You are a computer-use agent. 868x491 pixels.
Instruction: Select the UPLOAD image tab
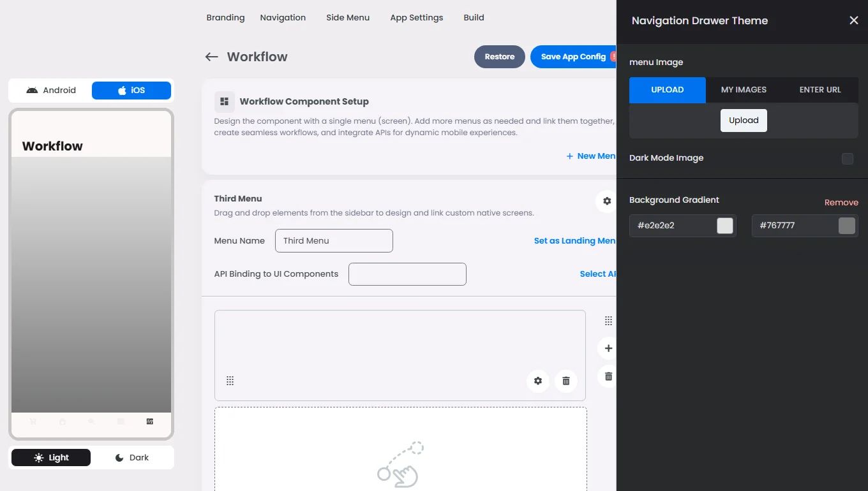(668, 90)
